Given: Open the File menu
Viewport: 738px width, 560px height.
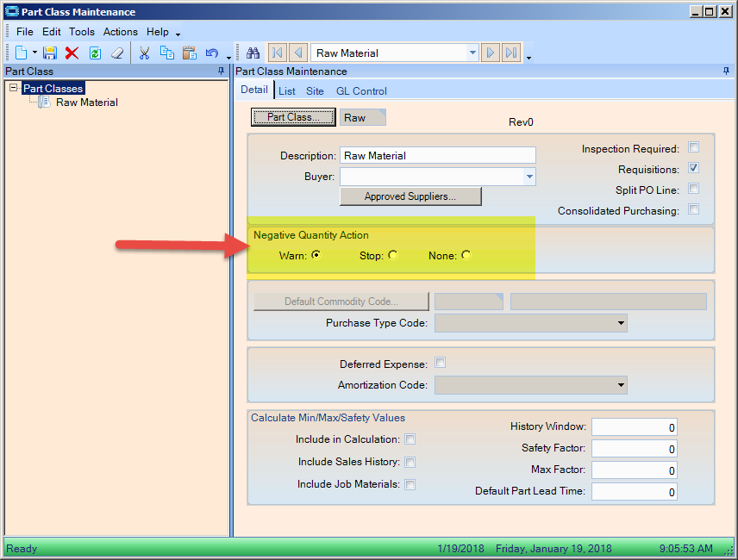Looking at the screenshot, I should pyautogui.click(x=24, y=32).
